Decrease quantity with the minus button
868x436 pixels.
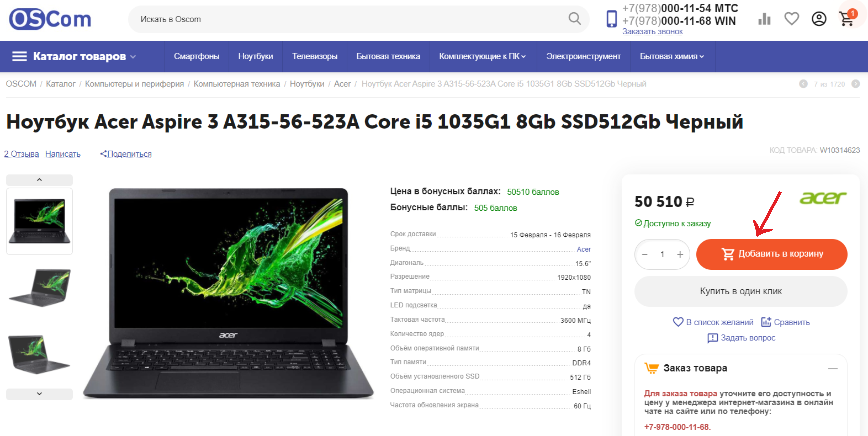coord(645,254)
